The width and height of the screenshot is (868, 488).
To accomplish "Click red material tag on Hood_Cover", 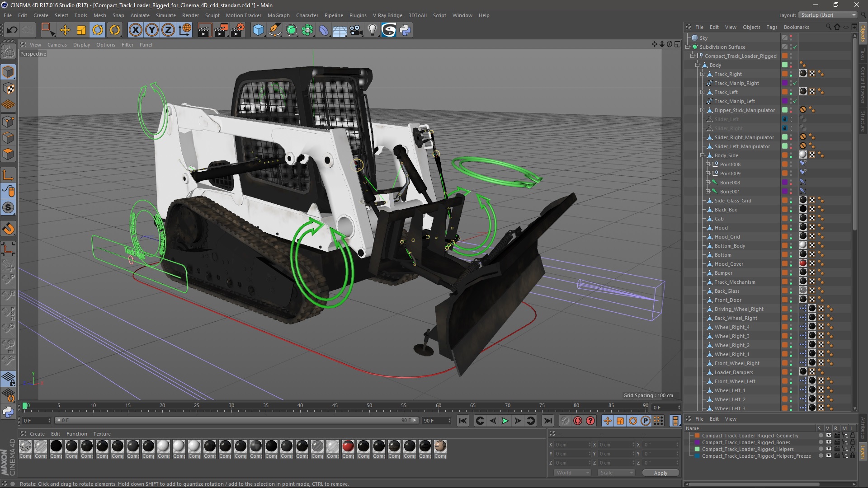I will coord(803,263).
